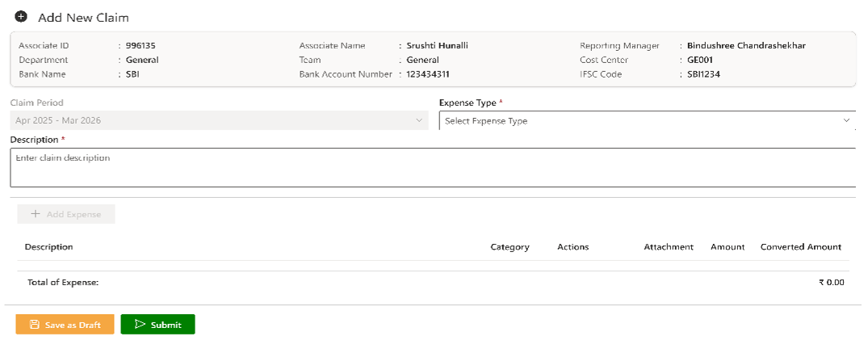This screenshot has width=868, height=353.
Task: Open the Expense Type dropdown arrow
Action: pyautogui.click(x=846, y=120)
